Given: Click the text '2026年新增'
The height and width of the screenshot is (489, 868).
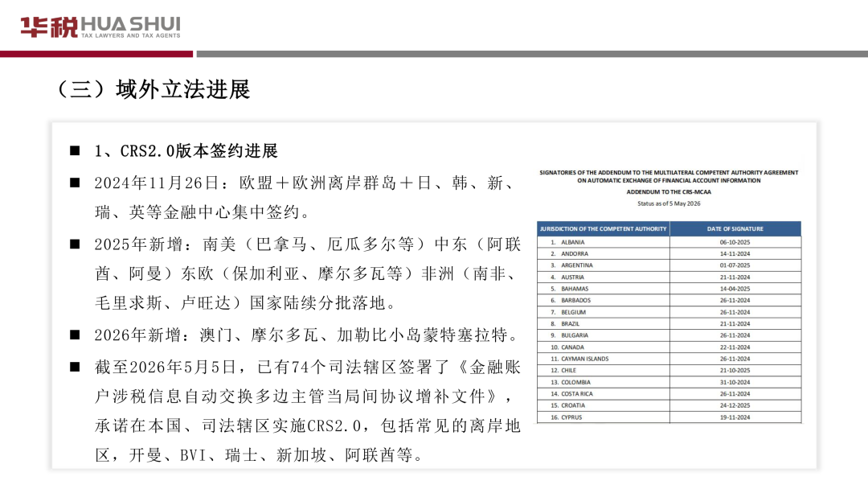Looking at the screenshot, I should tap(138, 335).
